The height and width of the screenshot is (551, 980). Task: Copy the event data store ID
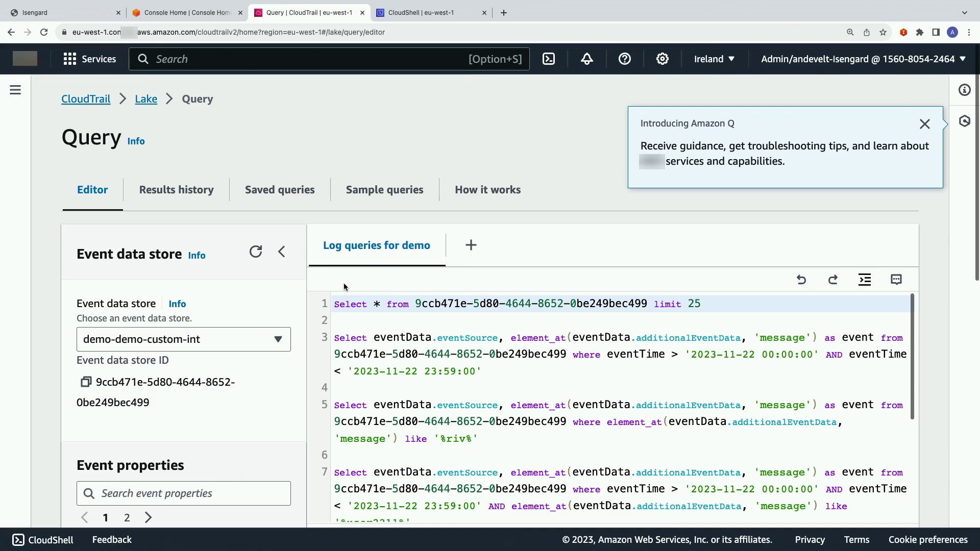coord(86,382)
